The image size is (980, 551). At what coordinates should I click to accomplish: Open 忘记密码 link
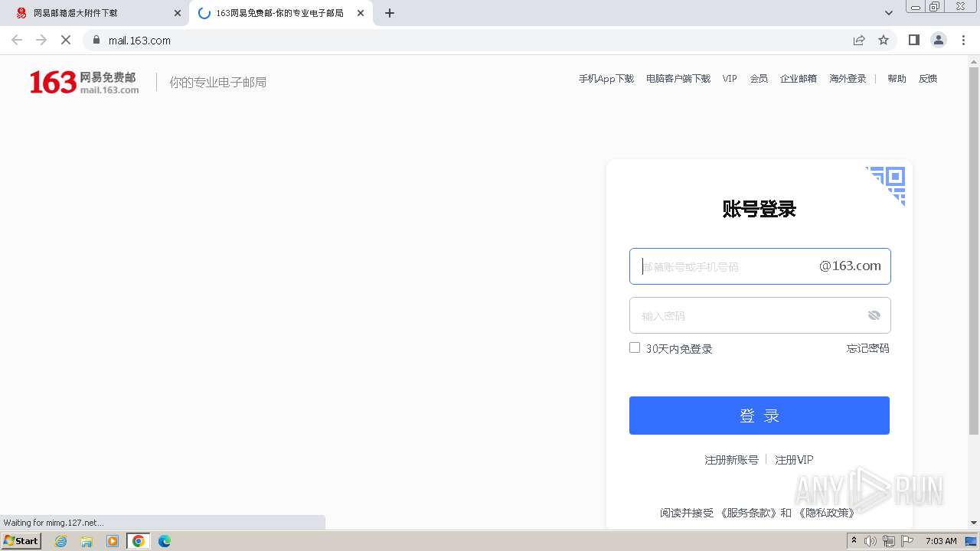point(867,348)
